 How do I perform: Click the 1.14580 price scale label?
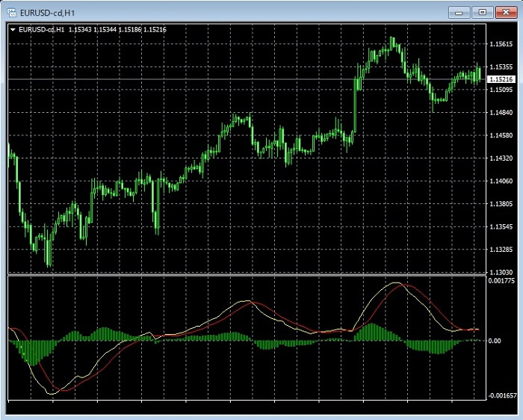coord(501,135)
